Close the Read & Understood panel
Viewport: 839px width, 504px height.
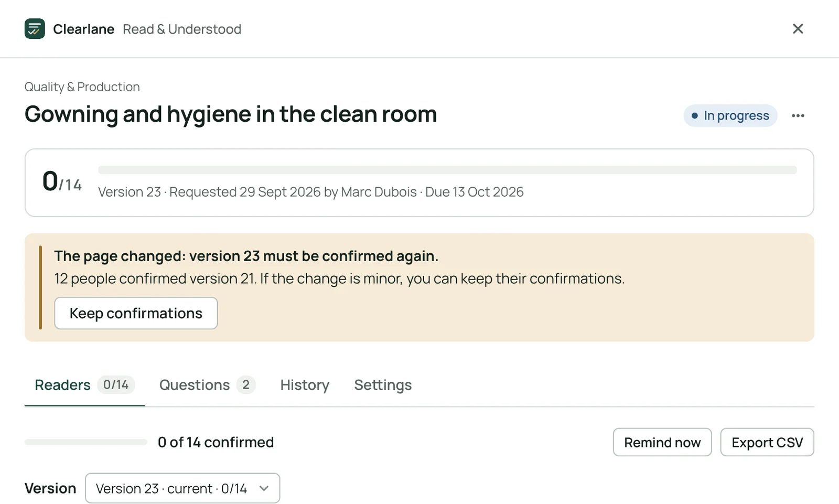coord(798,29)
